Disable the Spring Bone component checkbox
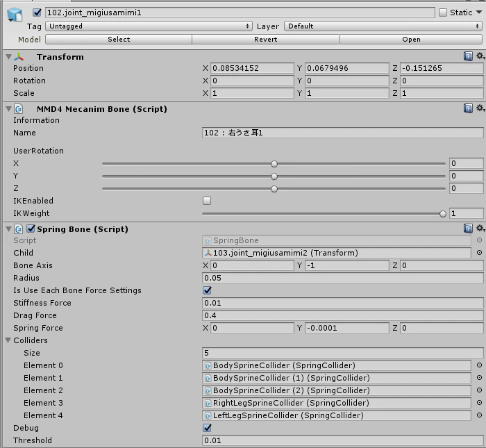The width and height of the screenshot is (486, 448). point(31,229)
